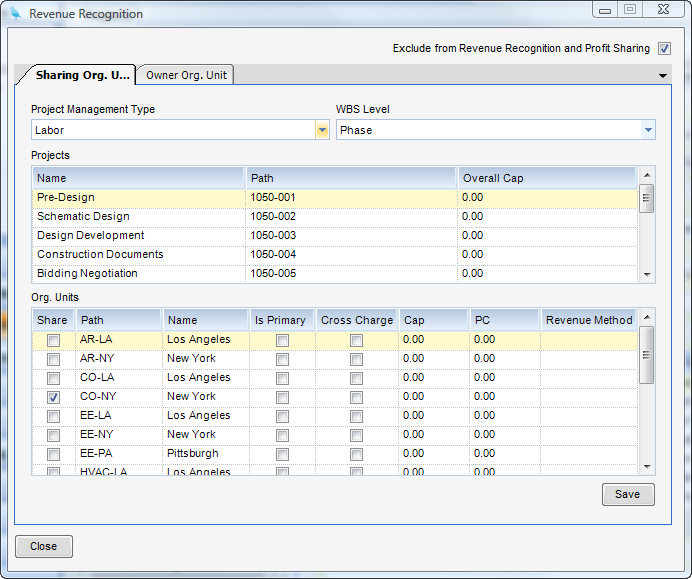Click the tab strip overflow arrow
The width and height of the screenshot is (692, 579).
click(x=663, y=75)
